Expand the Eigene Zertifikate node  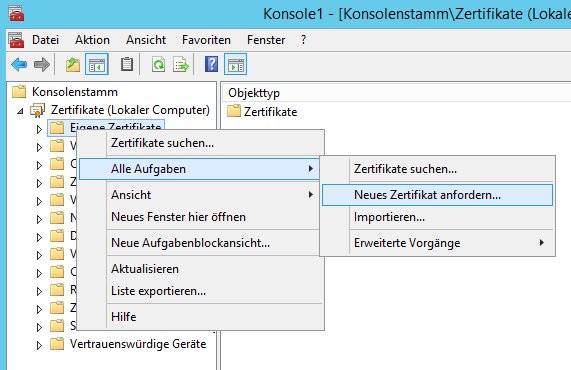coord(39,129)
